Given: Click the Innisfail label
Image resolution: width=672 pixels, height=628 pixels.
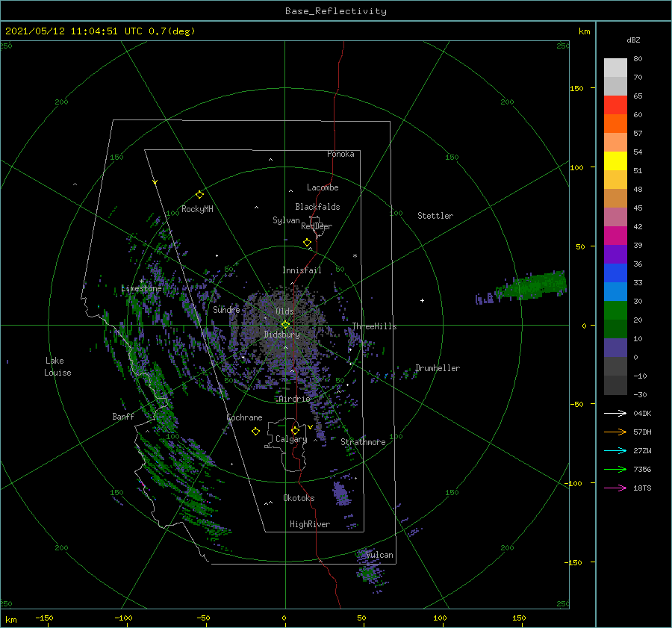Looking at the screenshot, I should (302, 270).
